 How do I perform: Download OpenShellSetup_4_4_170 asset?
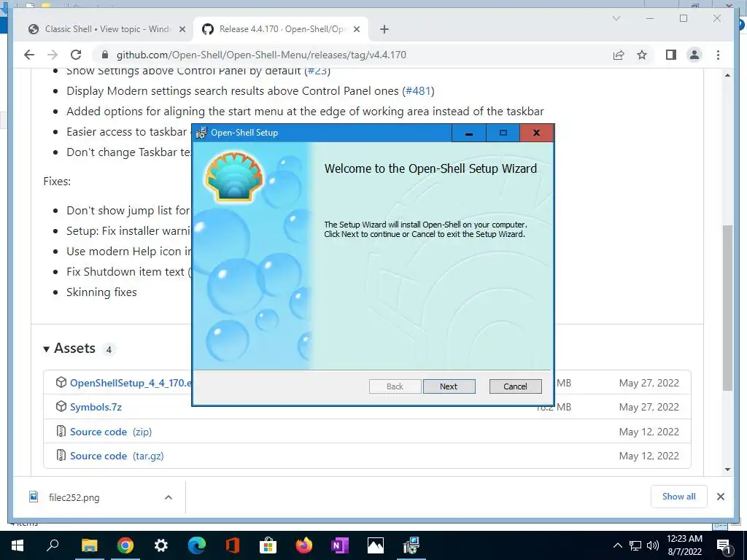131,383
